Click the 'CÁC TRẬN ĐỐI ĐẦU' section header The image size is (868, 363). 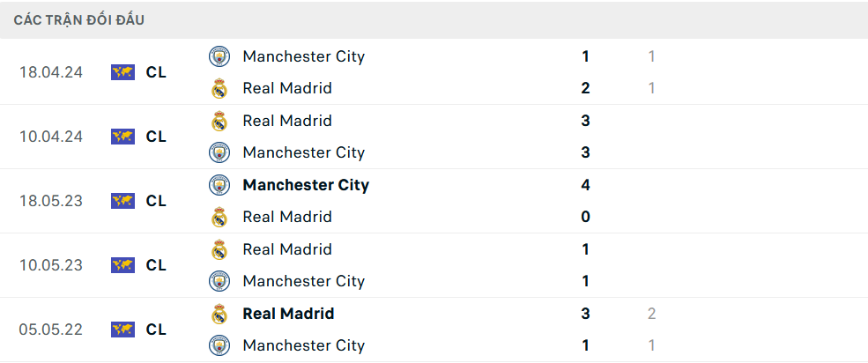pos(79,19)
